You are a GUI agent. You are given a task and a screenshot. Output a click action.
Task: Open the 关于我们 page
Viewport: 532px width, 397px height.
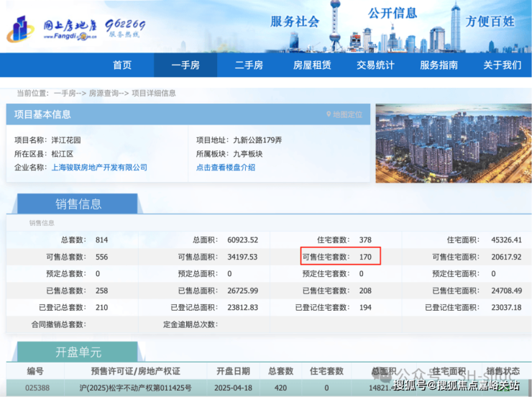click(x=502, y=65)
